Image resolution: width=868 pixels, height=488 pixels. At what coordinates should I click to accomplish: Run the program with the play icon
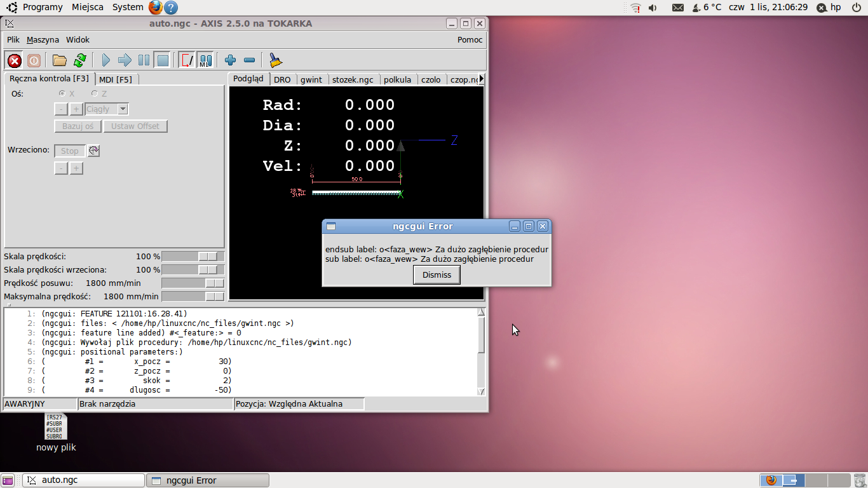click(105, 60)
